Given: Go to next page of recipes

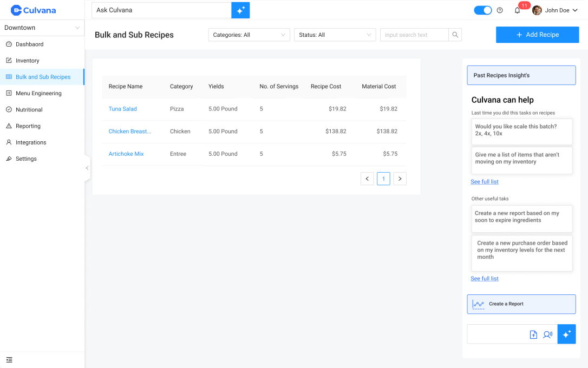Looking at the screenshot, I should [400, 179].
